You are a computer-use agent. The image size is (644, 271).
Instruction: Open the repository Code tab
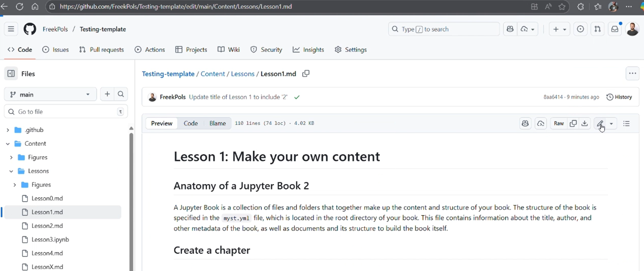[20, 50]
